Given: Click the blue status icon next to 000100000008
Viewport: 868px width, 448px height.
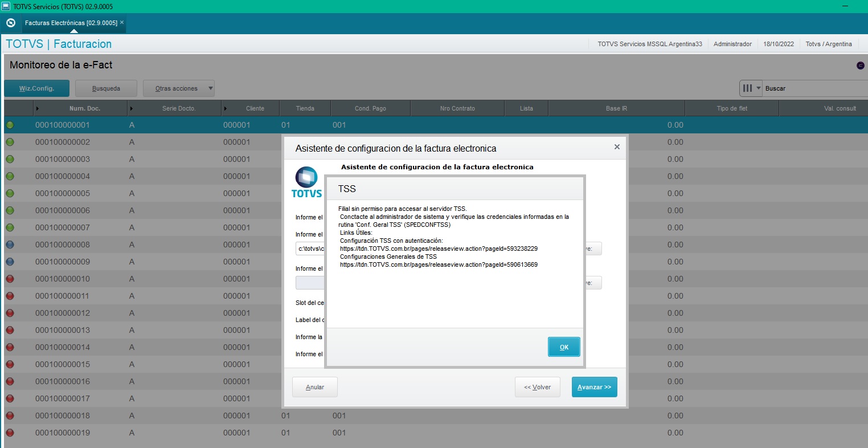Looking at the screenshot, I should tap(9, 245).
